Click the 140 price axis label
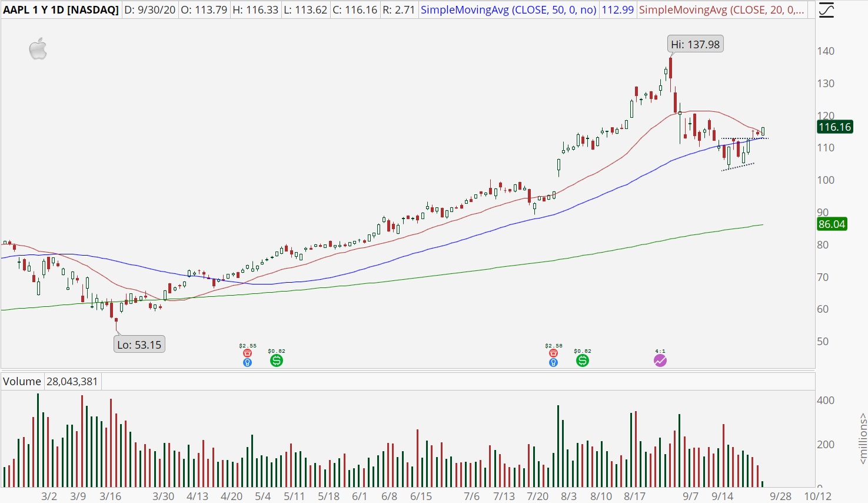Screen dimensions: 868x503 click(x=826, y=51)
